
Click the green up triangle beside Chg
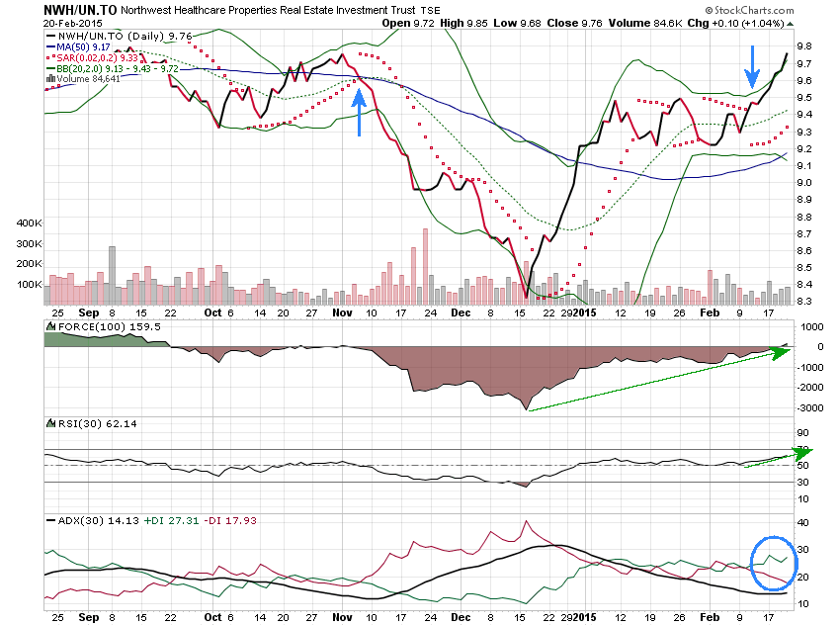[x=790, y=24]
